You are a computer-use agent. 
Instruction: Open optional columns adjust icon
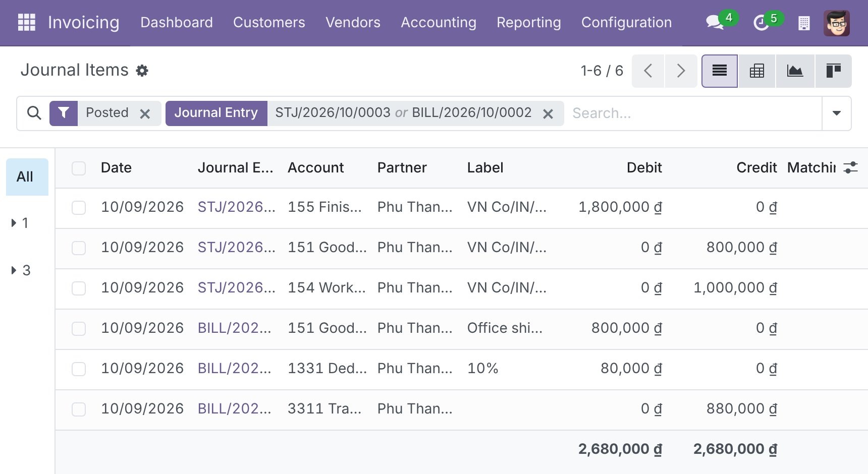tap(851, 167)
